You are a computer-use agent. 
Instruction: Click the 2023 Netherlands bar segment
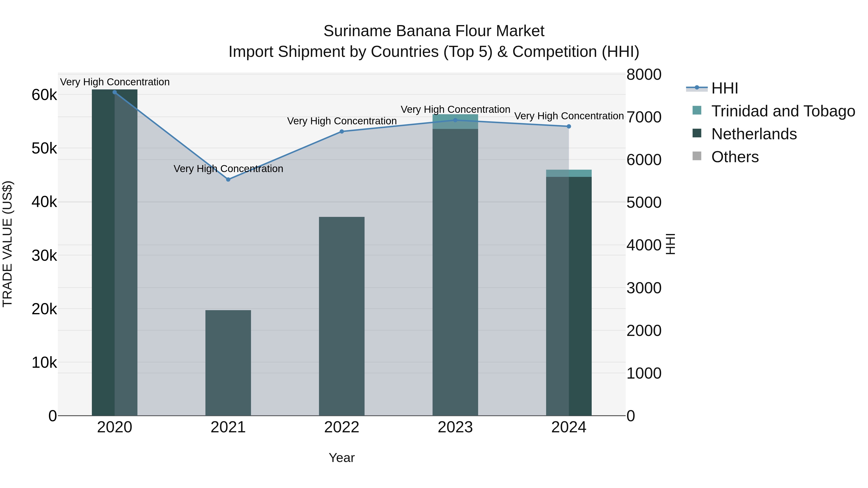(x=455, y=272)
